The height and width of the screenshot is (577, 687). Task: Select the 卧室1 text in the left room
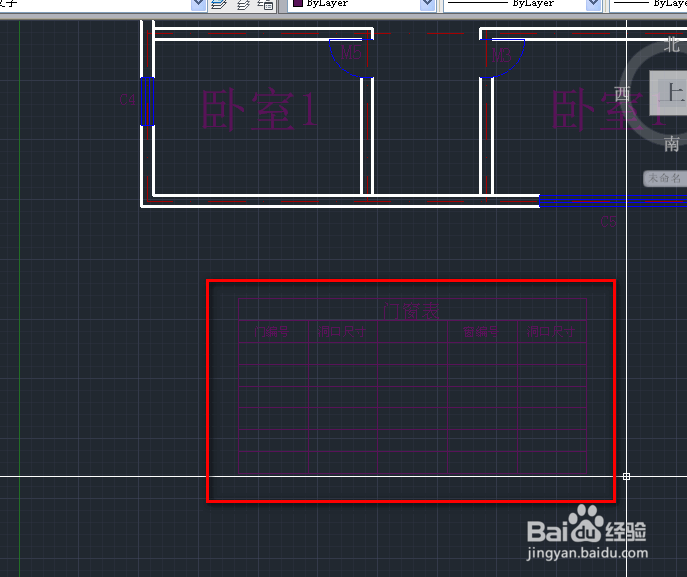point(259,109)
